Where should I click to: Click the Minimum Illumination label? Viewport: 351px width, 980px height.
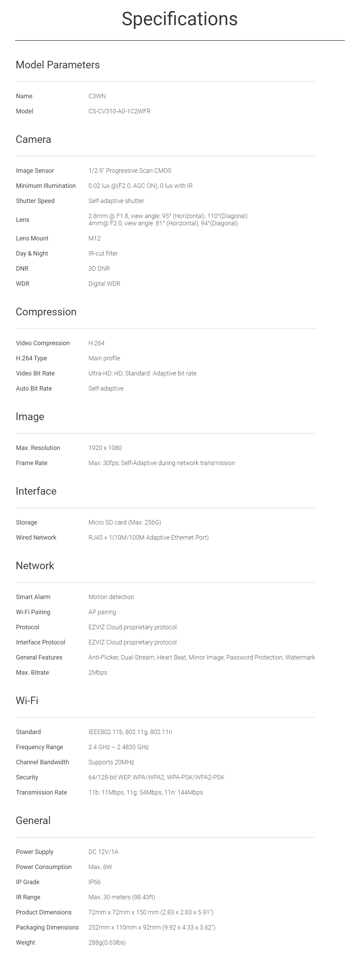pos(46,186)
